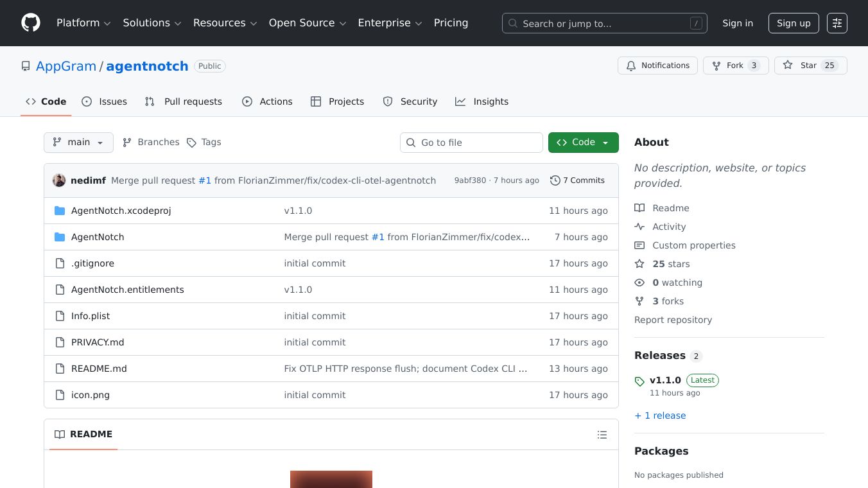
Task: Open the v1.1.0 latest release
Action: [664, 380]
